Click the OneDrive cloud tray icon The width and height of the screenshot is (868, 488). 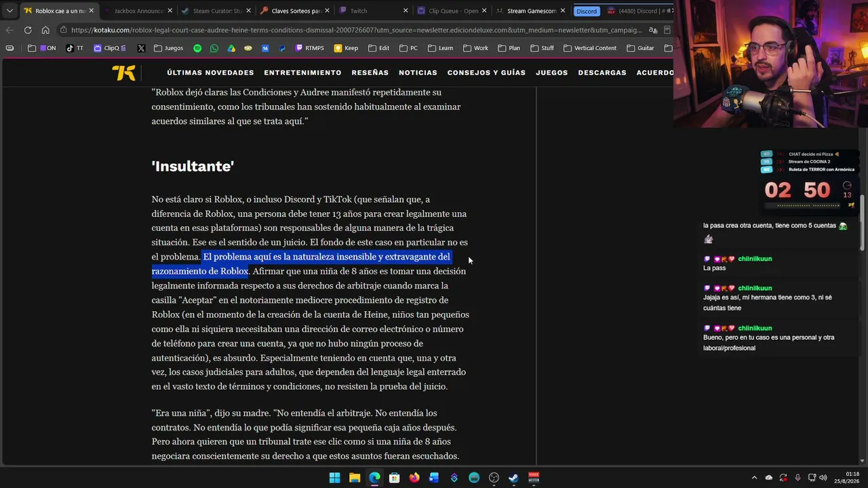coord(769,478)
